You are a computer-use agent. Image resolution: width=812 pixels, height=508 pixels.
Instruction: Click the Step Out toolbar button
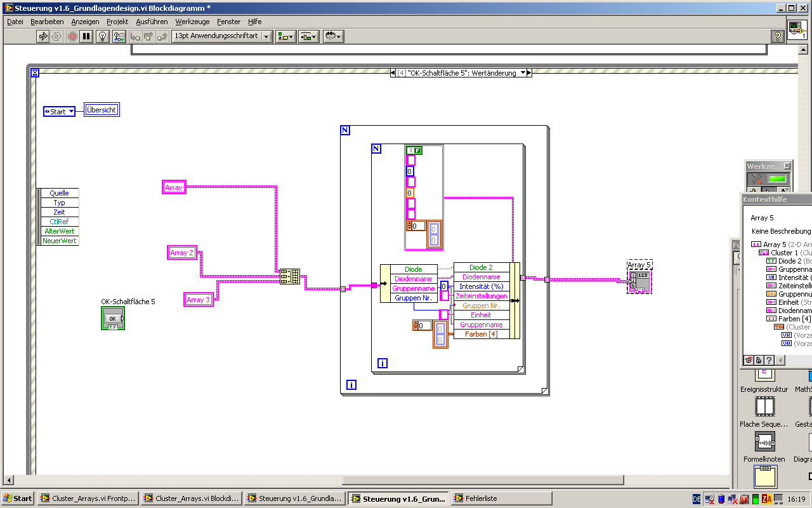click(x=163, y=37)
